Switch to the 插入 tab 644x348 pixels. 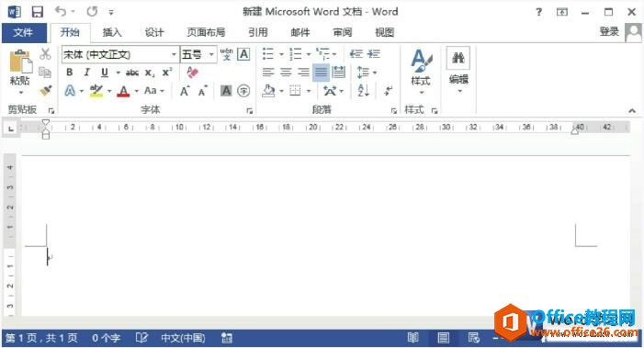click(x=112, y=32)
